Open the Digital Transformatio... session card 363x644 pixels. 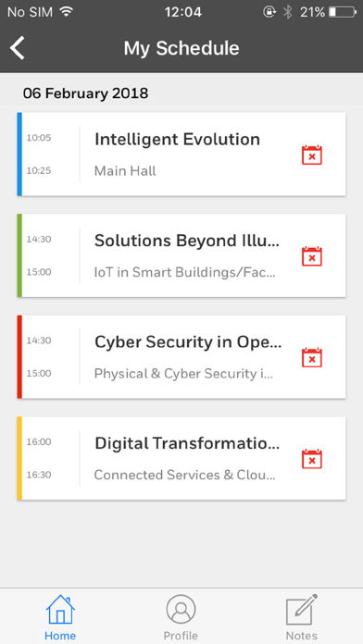pyautogui.click(x=181, y=458)
